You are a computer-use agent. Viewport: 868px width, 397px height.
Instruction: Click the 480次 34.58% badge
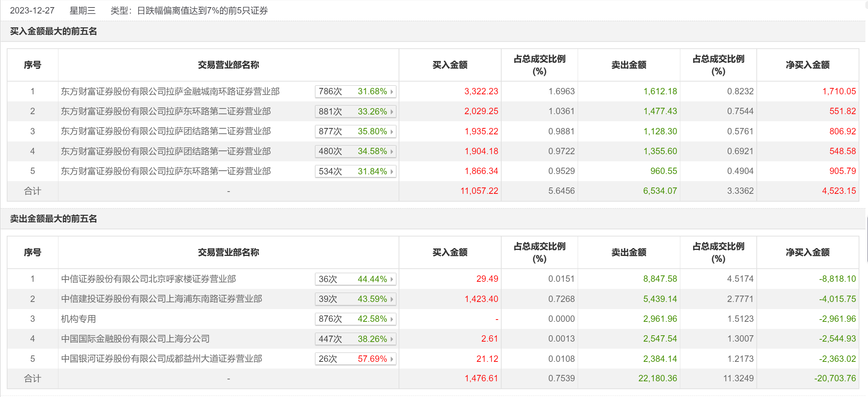coord(355,152)
